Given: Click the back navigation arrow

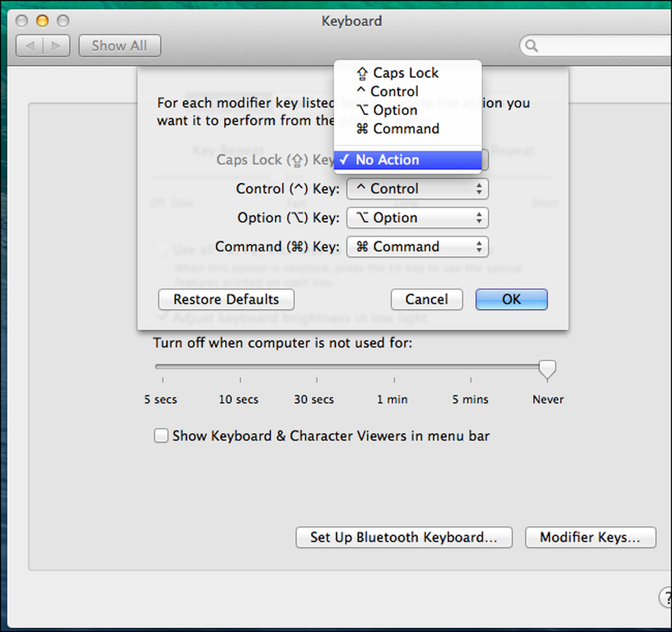Looking at the screenshot, I should (30, 46).
